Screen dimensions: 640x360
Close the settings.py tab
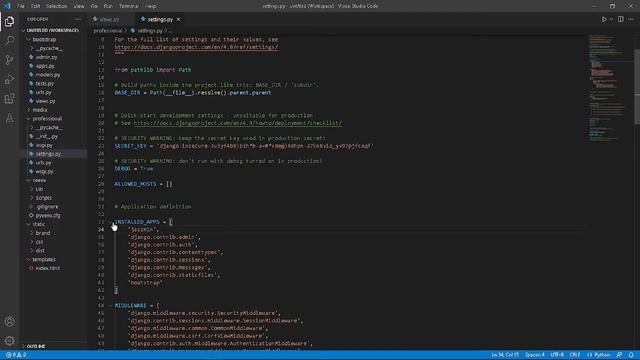click(178, 19)
